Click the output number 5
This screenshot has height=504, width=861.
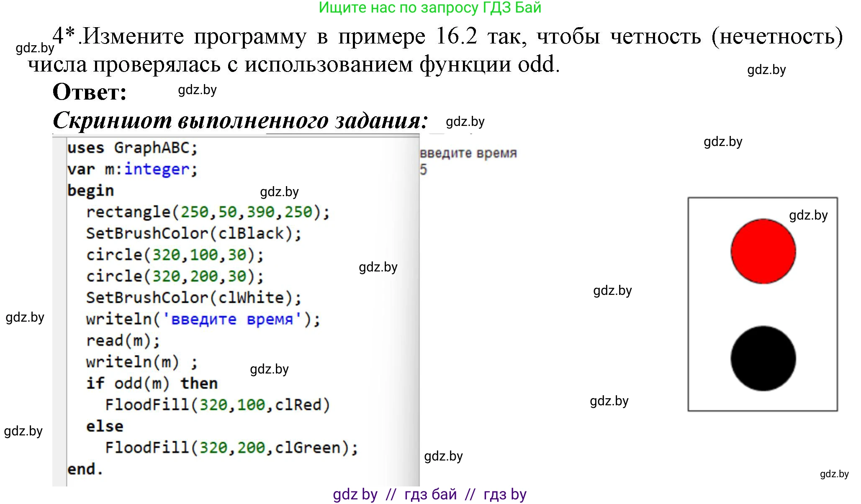(424, 169)
